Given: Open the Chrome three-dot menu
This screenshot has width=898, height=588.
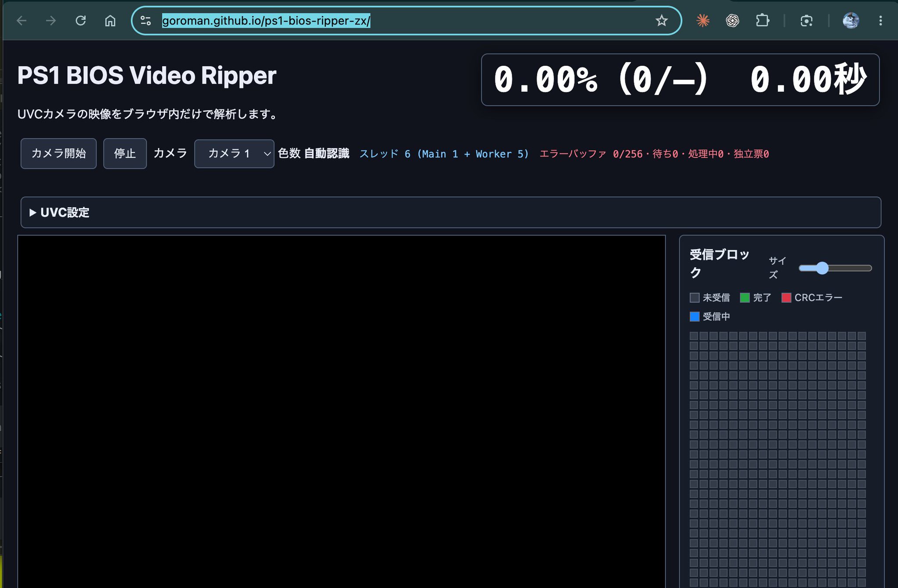Looking at the screenshot, I should (x=880, y=21).
